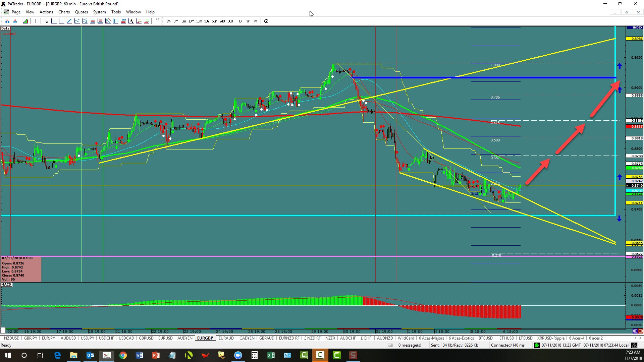Select the parallel channel lines tool
This screenshot has height=362, width=644.
coord(77,21)
